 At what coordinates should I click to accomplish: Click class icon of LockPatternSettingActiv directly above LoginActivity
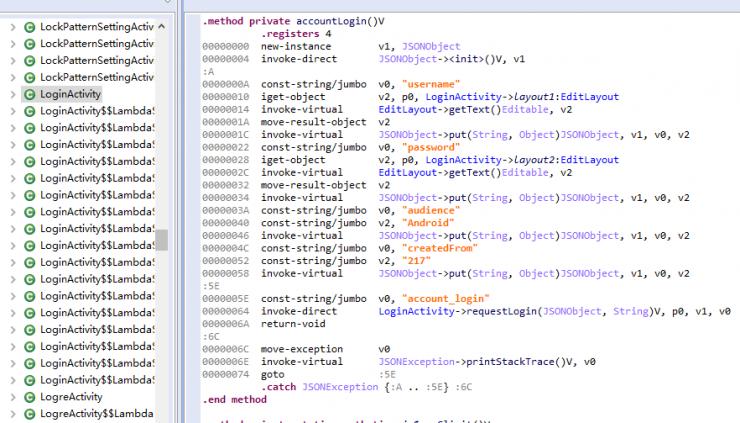point(28,77)
